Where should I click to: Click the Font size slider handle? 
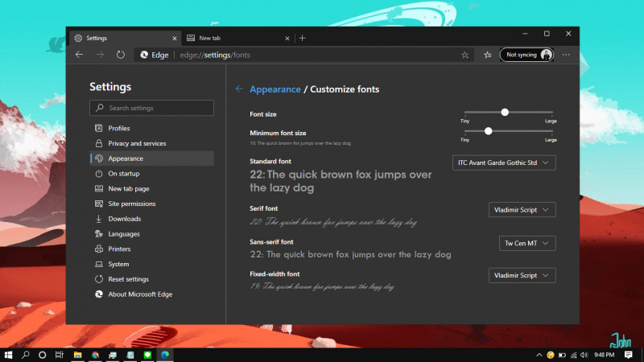(x=505, y=112)
